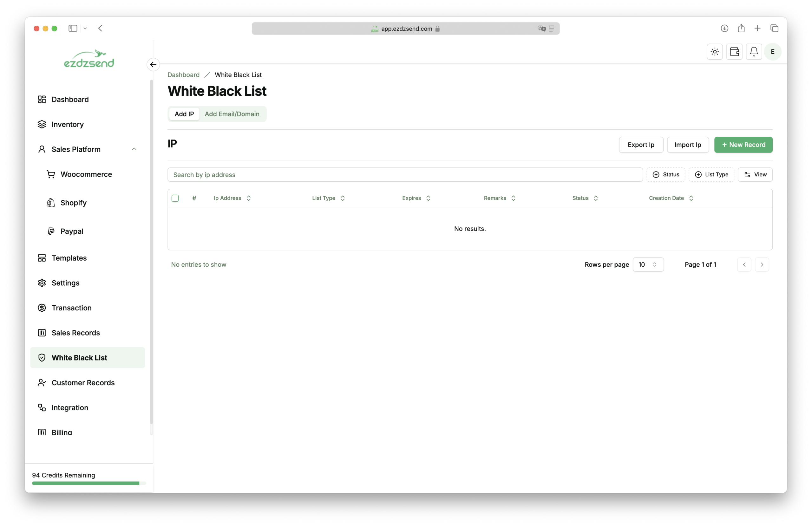812x526 pixels.
Task: Open notifications via the bell icon
Action: coord(754,51)
